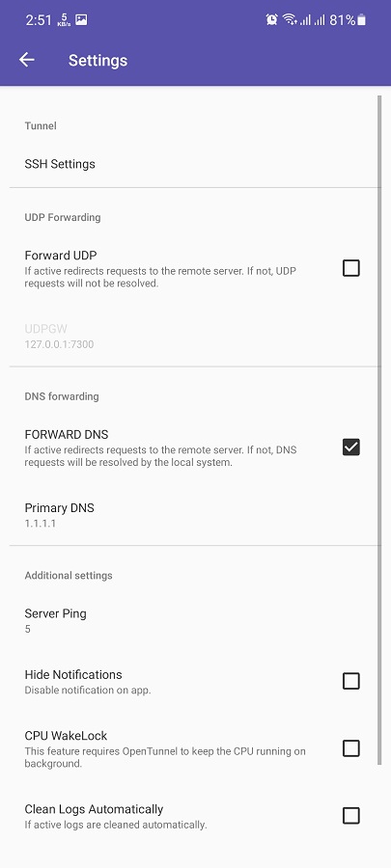Tap the network speed KB/s indicator
The image size is (391, 868).
point(65,20)
